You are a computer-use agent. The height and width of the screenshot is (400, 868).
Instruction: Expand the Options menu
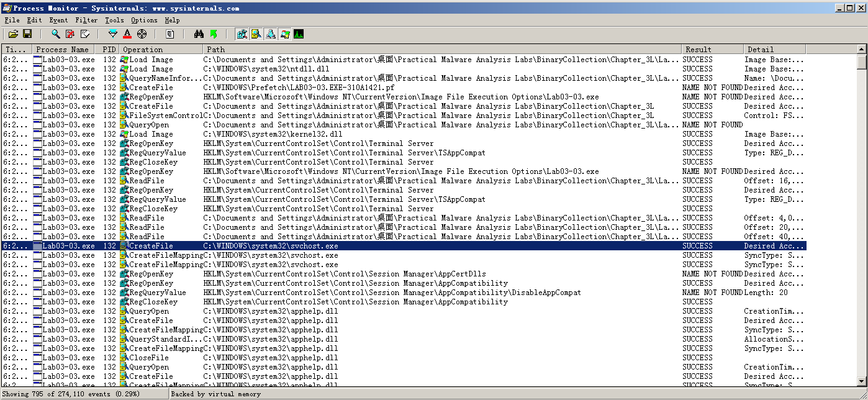pyautogui.click(x=144, y=20)
